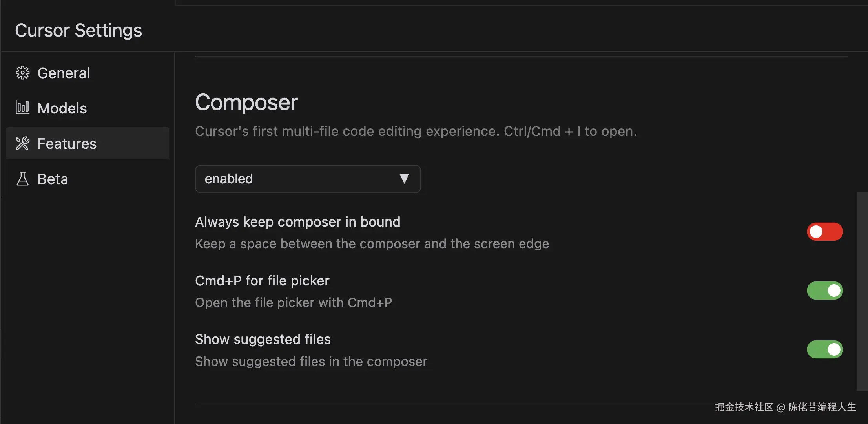The image size is (868, 424).
Task: Click the gear icon beside General
Action: (22, 73)
